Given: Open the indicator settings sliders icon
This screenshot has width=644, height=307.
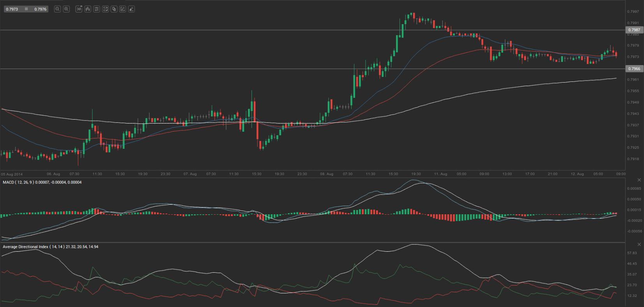Looking at the screenshot, I should pyautogui.click(x=97, y=9).
